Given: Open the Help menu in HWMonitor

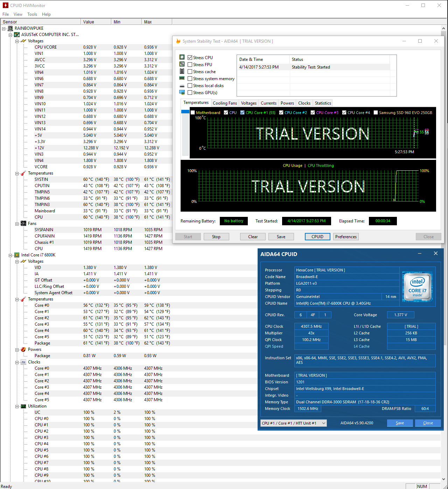Looking at the screenshot, I should pos(46,14).
